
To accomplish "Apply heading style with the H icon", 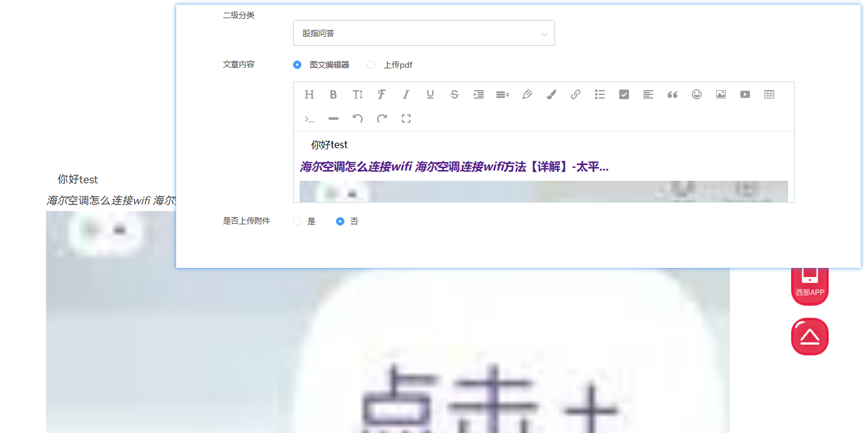I will [x=309, y=94].
